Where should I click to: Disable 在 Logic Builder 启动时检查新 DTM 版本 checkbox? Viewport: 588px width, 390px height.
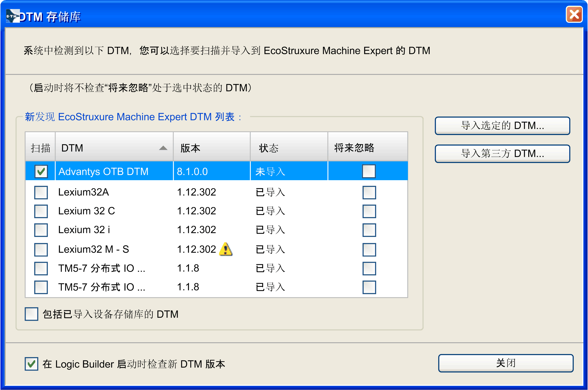click(31, 364)
